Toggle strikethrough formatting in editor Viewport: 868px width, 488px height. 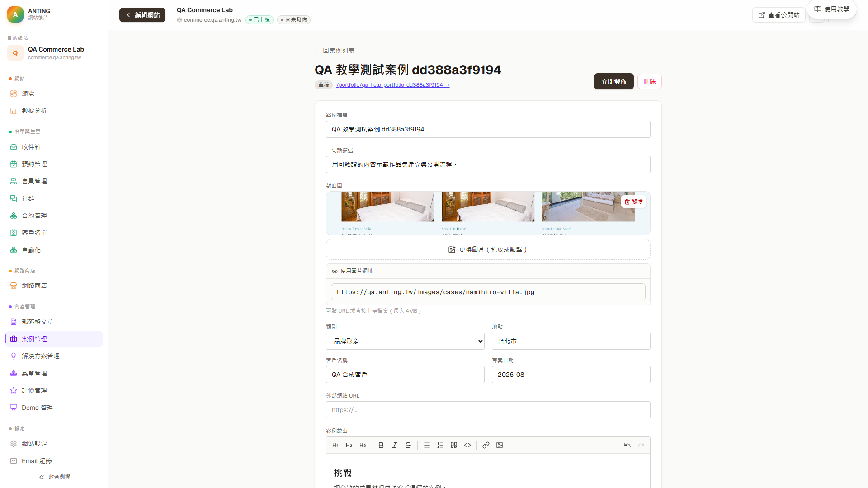click(408, 445)
